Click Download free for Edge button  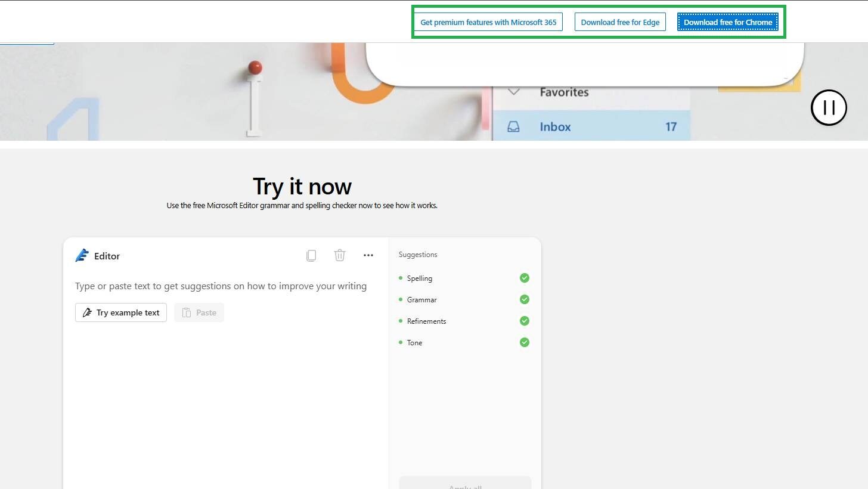click(620, 22)
